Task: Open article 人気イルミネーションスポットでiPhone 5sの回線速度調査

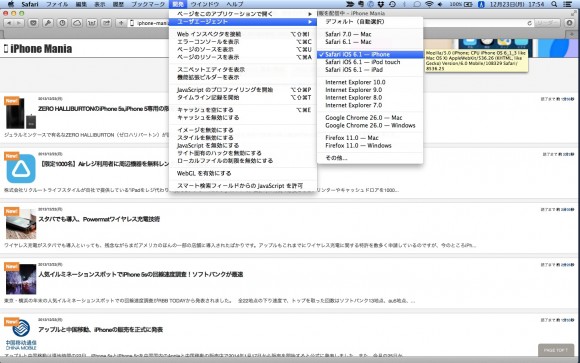Action: click(141, 274)
